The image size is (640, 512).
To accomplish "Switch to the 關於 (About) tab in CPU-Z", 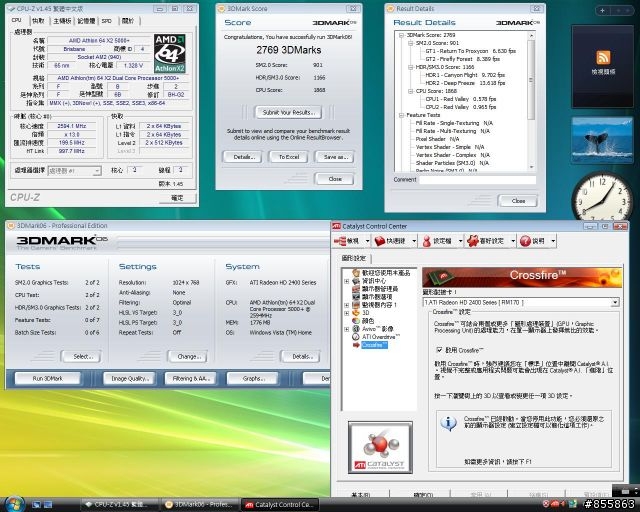I will click(x=128, y=21).
